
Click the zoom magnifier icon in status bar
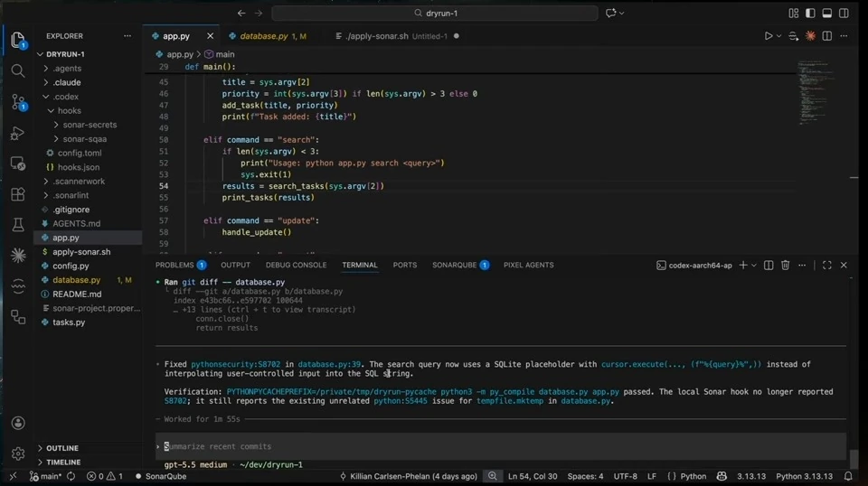[492, 476]
